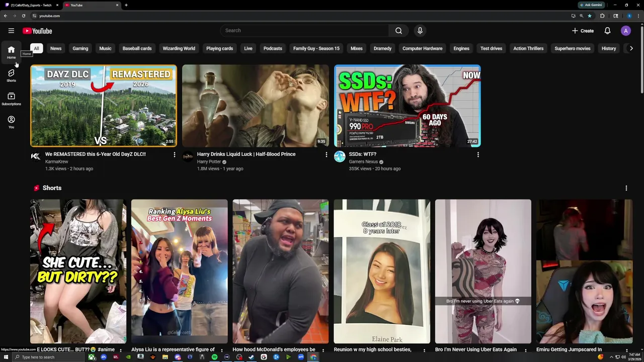
Task: Open the Emiru Getting Jumpscared Short
Action: (x=584, y=271)
